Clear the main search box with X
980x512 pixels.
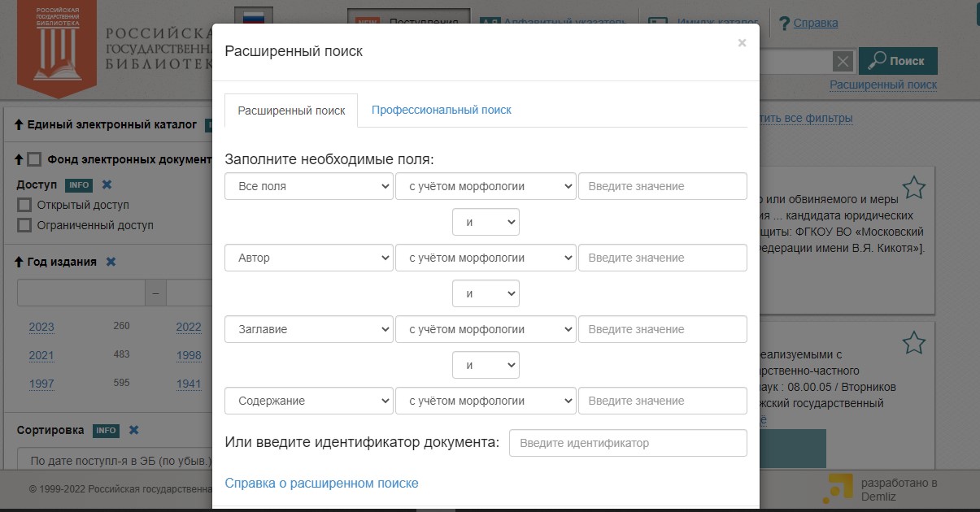[843, 61]
